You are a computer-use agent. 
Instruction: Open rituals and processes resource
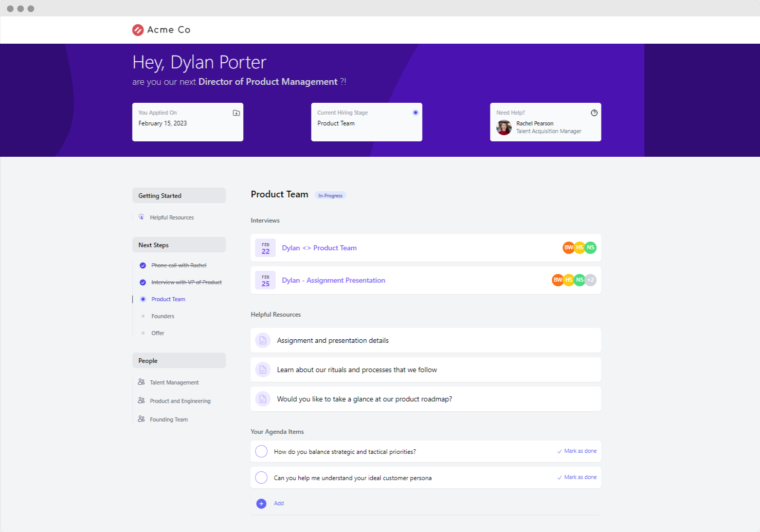coord(426,370)
